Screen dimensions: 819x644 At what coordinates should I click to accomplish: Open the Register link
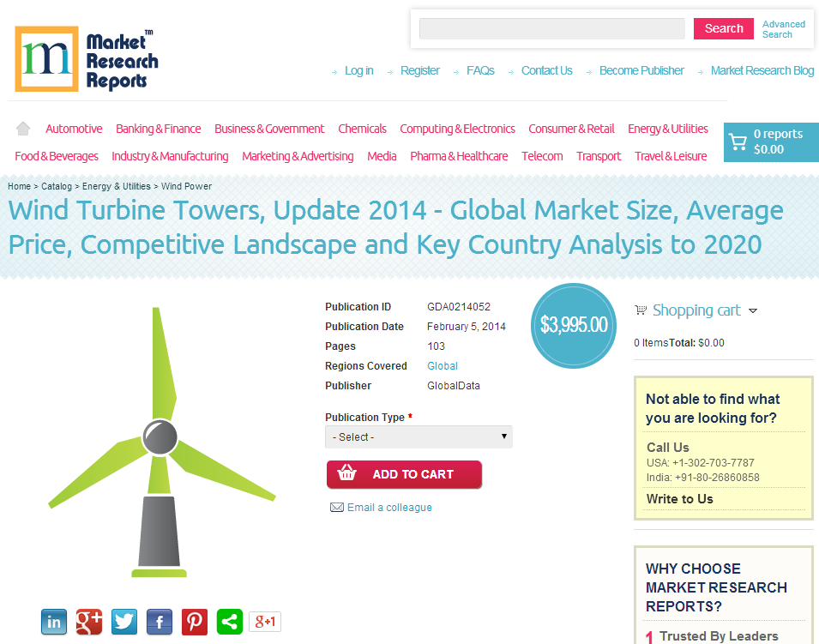click(420, 70)
